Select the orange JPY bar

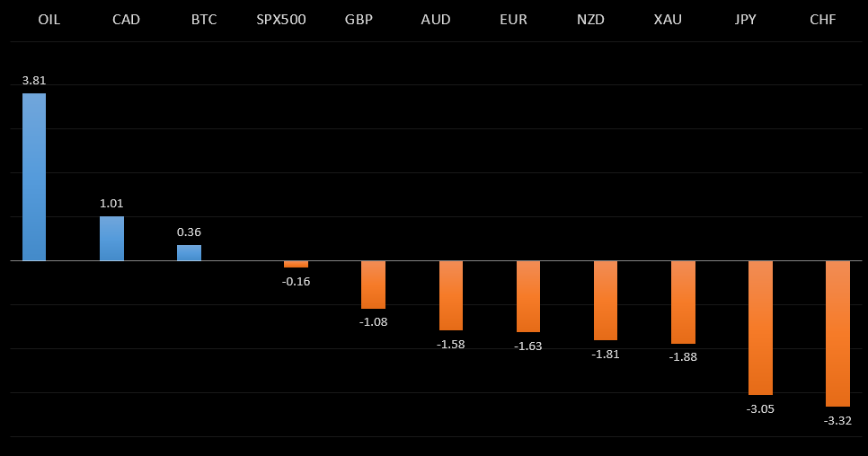tap(760, 328)
